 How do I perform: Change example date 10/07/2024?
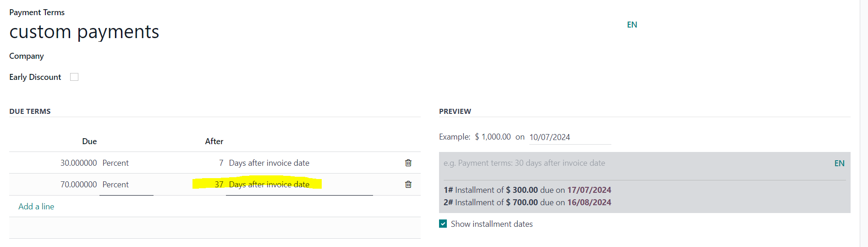(570, 137)
